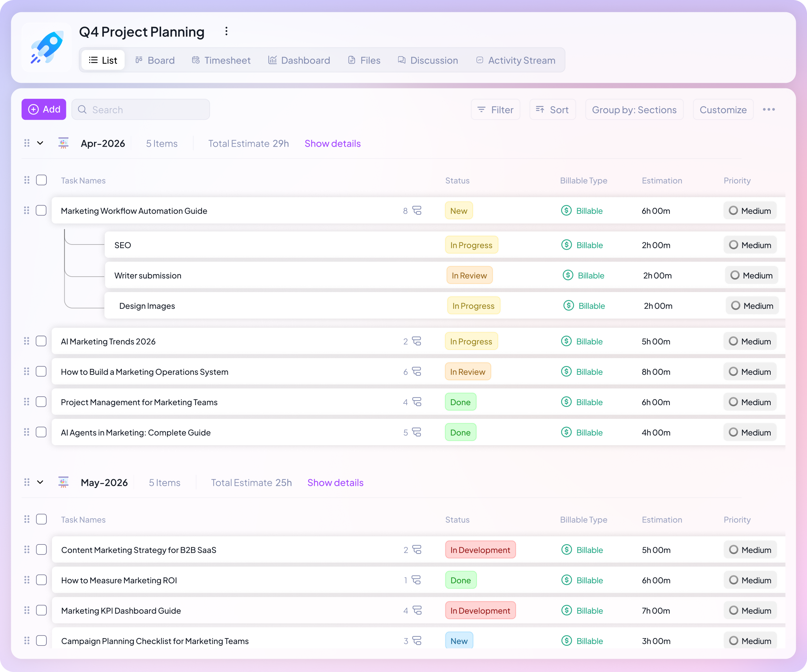Switch to the Board tab
This screenshot has height=672, width=807.
pyautogui.click(x=155, y=60)
